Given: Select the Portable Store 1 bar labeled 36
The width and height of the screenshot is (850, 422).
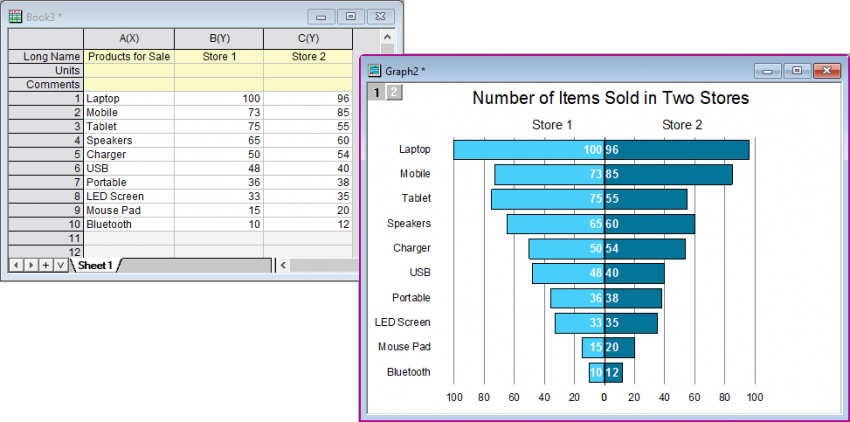Looking at the screenshot, I should 577,298.
